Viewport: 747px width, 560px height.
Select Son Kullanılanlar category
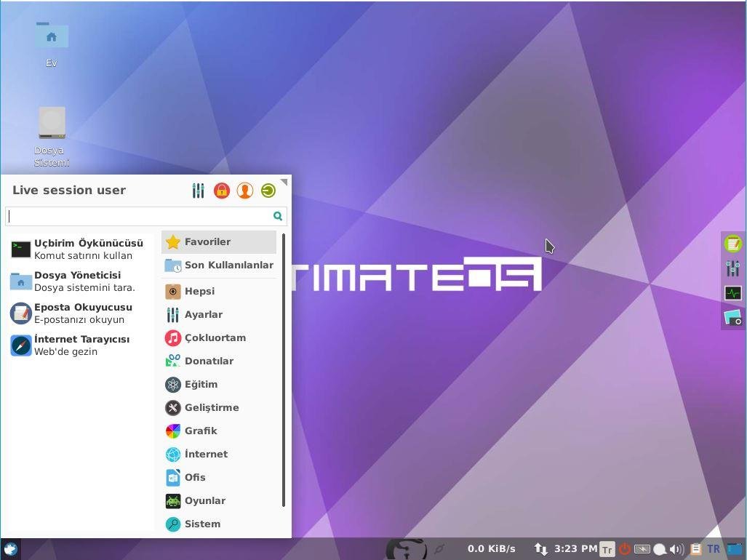point(219,265)
